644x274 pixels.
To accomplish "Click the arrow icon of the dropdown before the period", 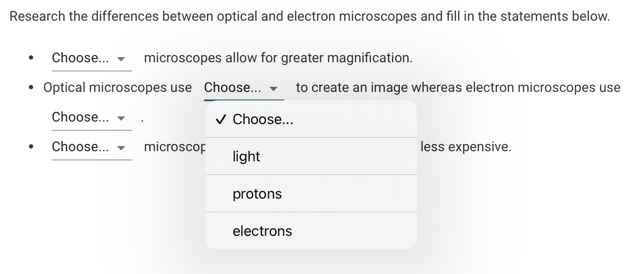I will (x=121, y=118).
